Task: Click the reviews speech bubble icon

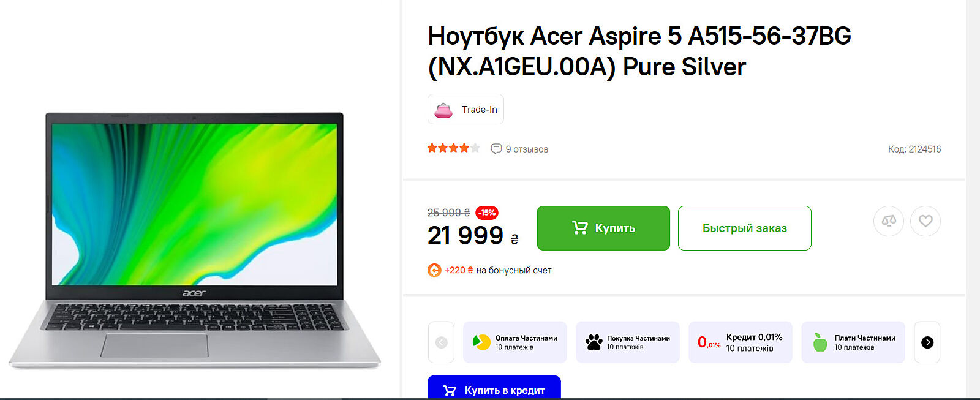Action: [496, 149]
